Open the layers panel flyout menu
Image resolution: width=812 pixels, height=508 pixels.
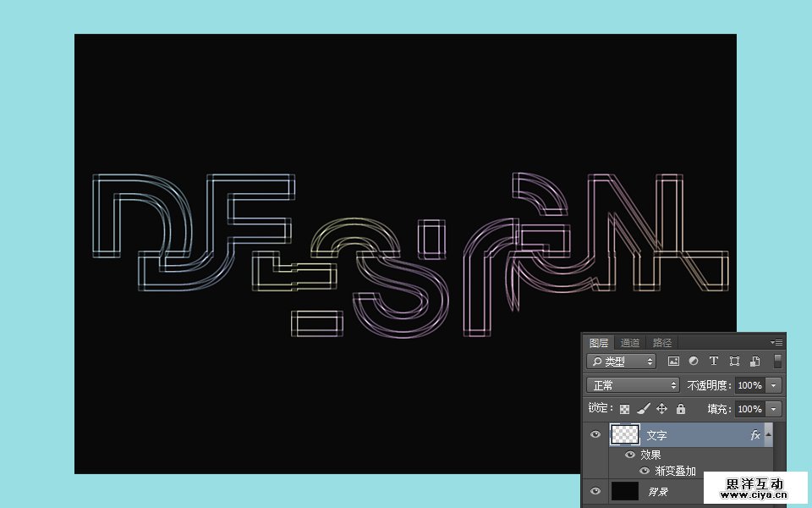(x=776, y=342)
